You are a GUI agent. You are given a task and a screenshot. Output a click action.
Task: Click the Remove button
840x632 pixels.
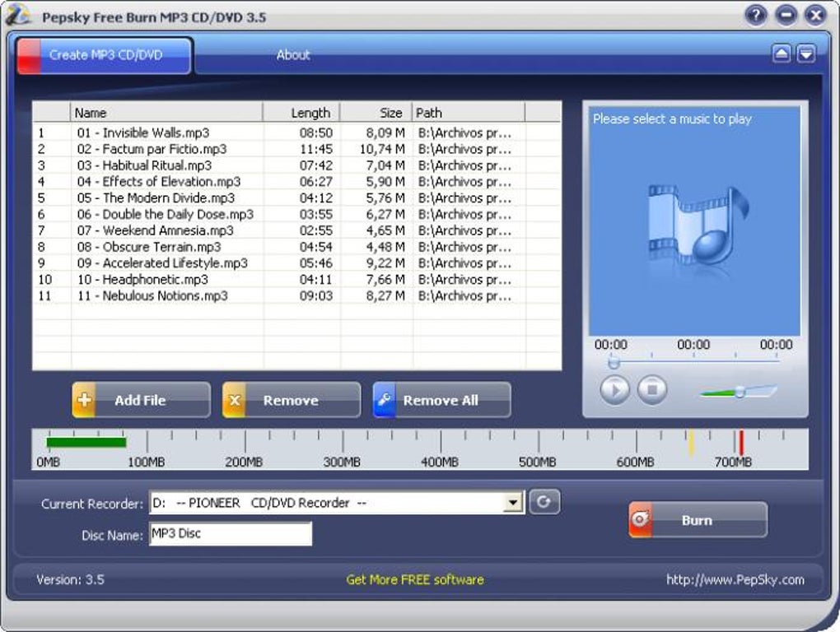[292, 400]
